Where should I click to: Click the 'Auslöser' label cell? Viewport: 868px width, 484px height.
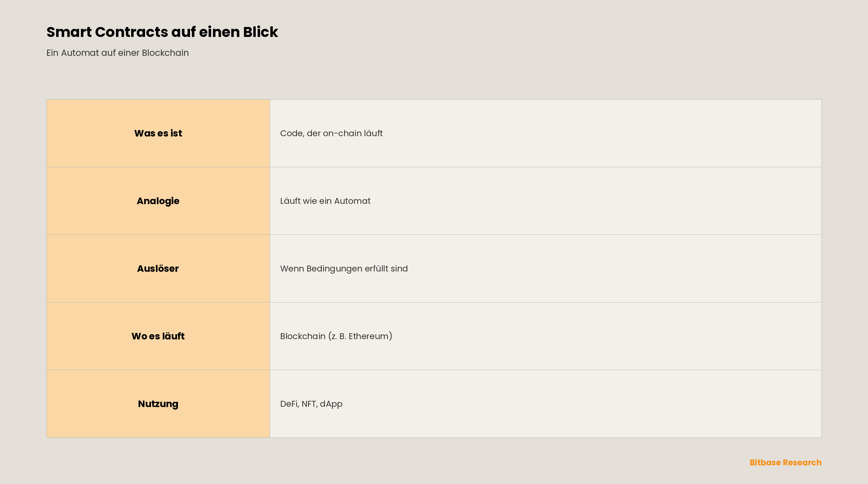click(x=158, y=268)
